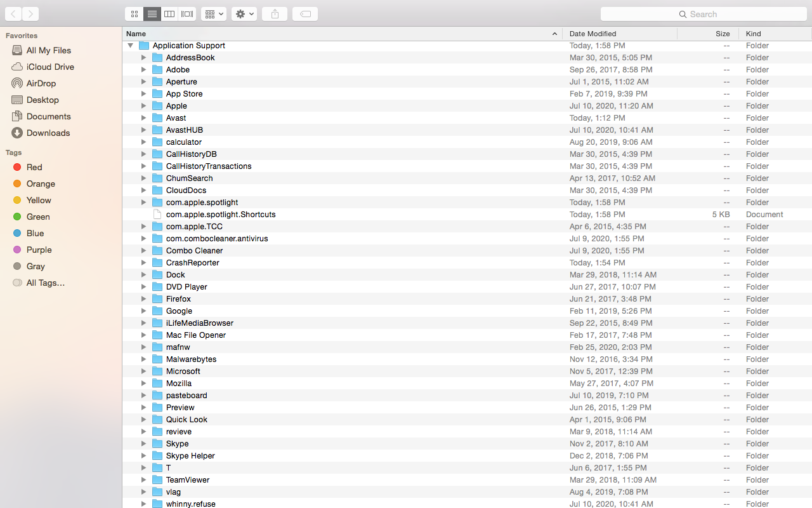Select the Google folder icon
The image size is (812, 508).
[157, 311]
